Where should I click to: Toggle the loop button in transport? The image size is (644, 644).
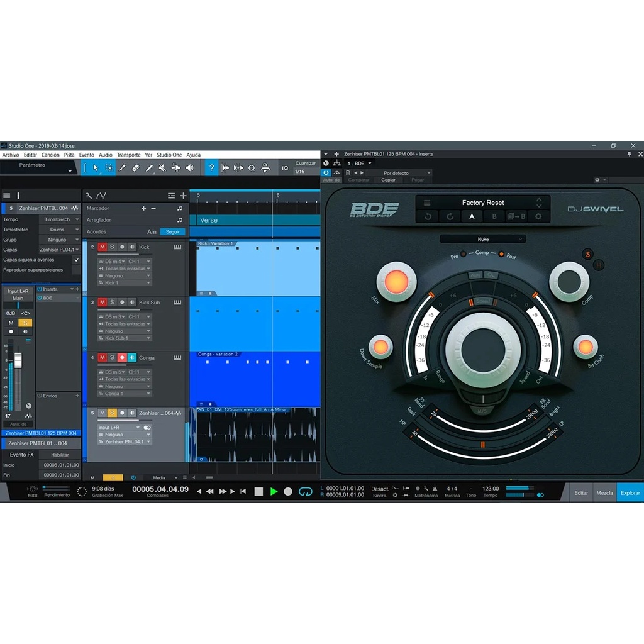click(x=306, y=491)
